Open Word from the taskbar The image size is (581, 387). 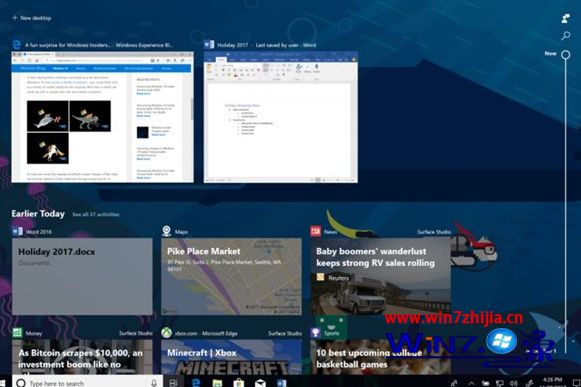282,383
